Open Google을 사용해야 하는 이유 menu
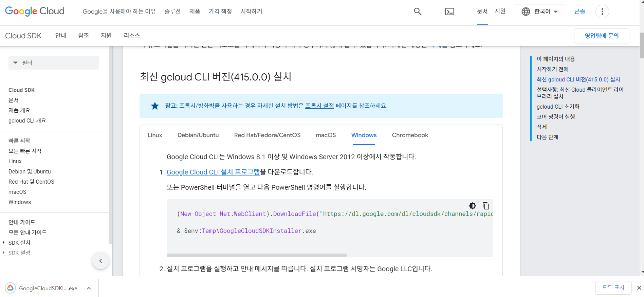 click(119, 12)
